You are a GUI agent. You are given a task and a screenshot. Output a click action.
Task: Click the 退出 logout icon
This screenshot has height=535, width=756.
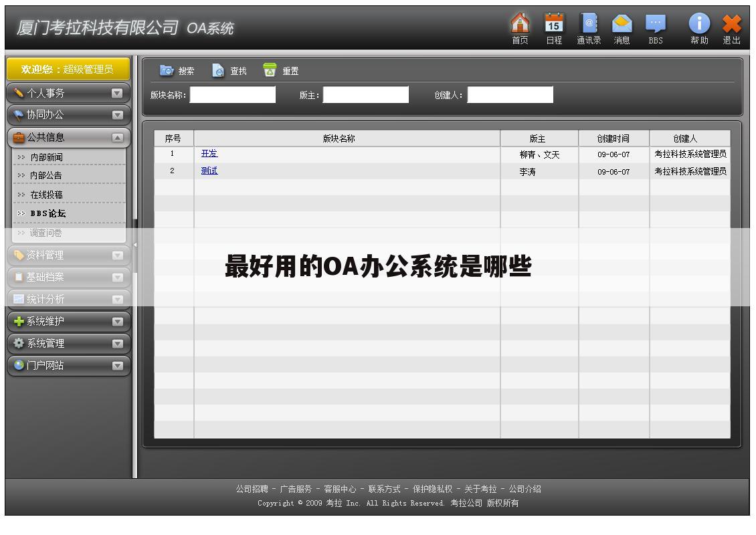coord(731,25)
